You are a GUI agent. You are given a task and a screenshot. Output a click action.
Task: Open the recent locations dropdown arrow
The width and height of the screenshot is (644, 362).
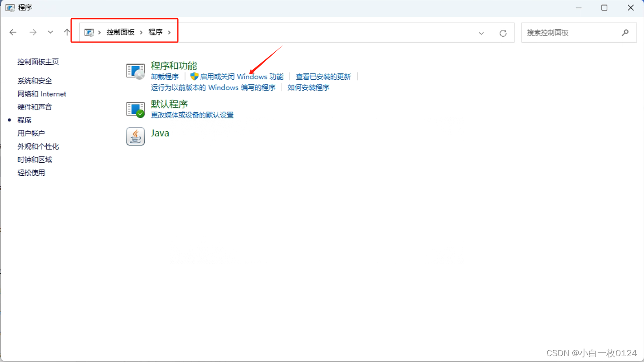50,32
